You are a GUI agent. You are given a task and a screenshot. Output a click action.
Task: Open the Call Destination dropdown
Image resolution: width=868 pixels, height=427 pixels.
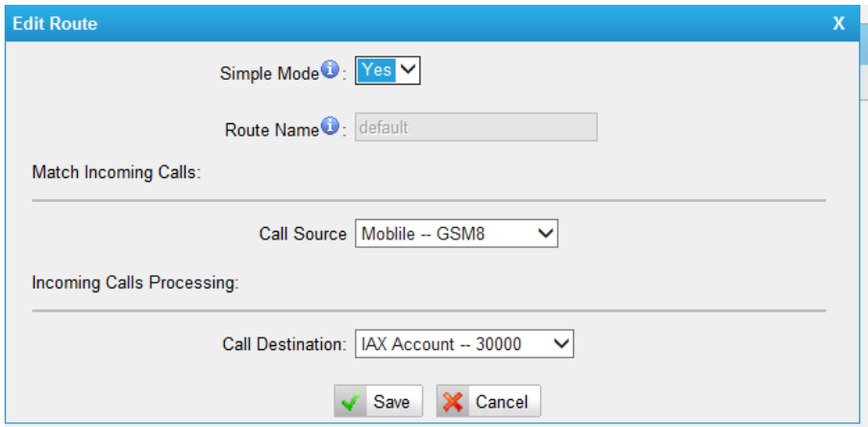click(463, 343)
